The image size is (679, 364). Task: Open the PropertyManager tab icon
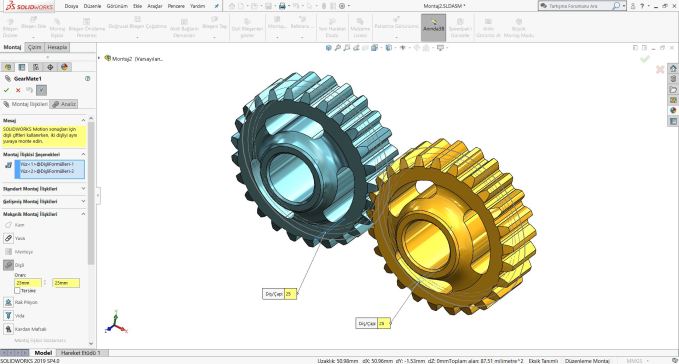click(22, 67)
